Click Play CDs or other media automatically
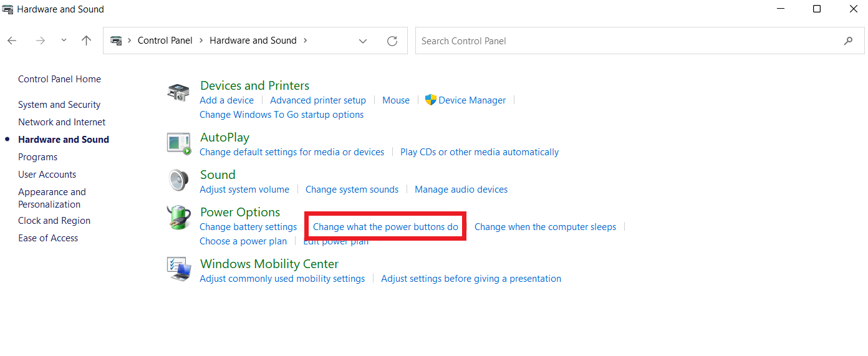 pos(480,152)
